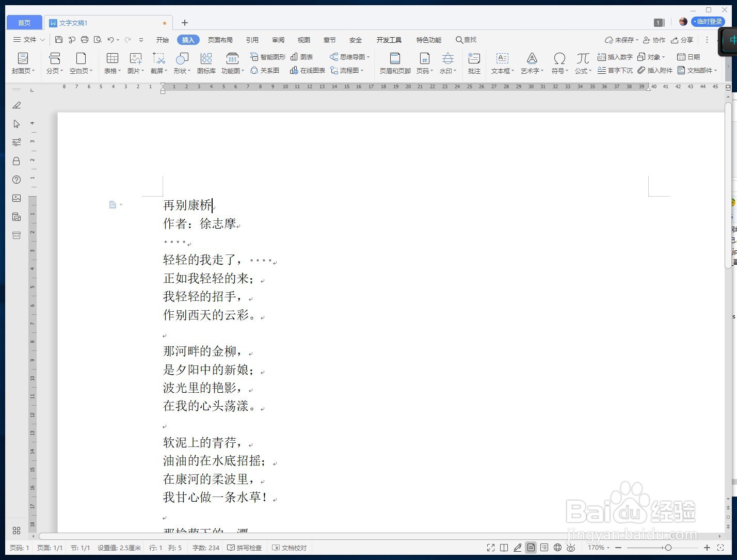This screenshot has height=560, width=737.
Task: Toggle 文档校对 document proofreading in status bar
Action: point(290,548)
